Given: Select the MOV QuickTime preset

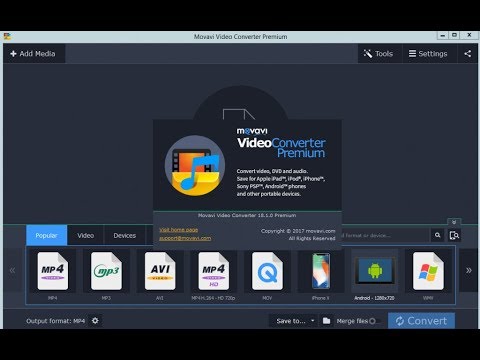Looking at the screenshot, I should pos(267,276).
